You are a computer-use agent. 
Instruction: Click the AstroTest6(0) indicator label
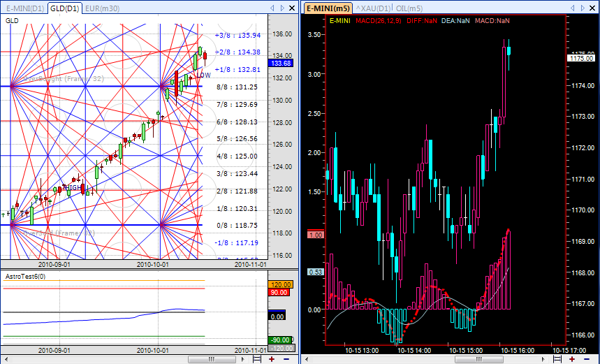click(x=25, y=277)
